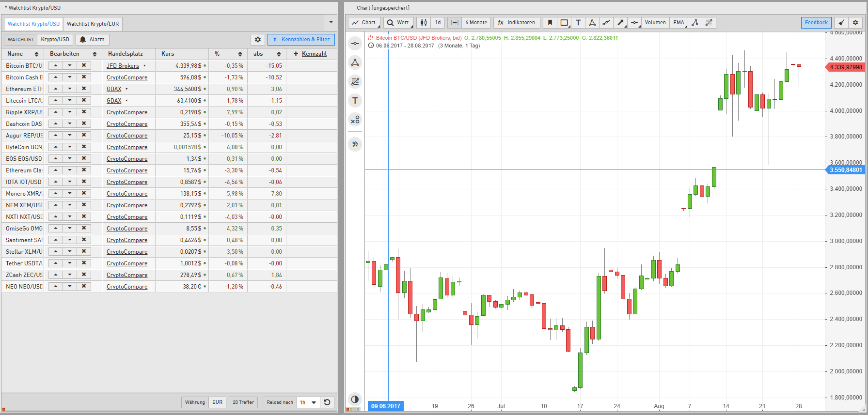Screen dimensions: 868x415
Task: Remove Bitcoin BTC/USD row with X
Action: point(84,65)
